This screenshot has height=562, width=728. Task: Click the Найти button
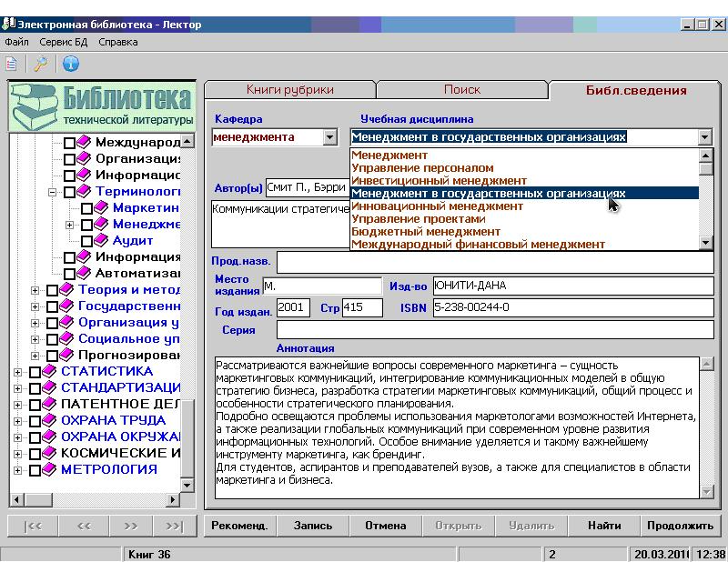(604, 526)
